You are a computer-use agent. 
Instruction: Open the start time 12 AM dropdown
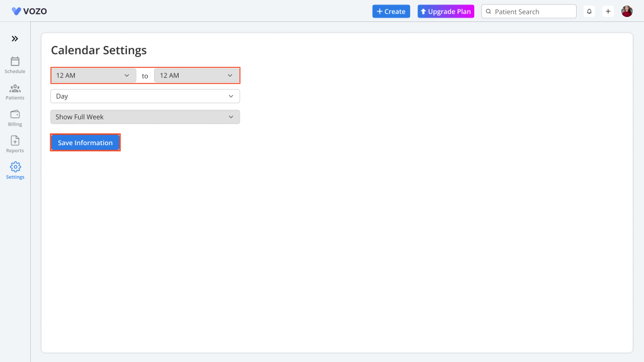[x=93, y=75]
